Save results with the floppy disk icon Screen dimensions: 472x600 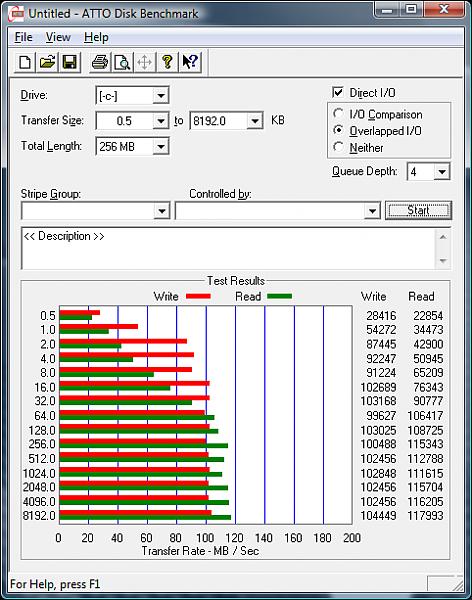[x=70, y=62]
